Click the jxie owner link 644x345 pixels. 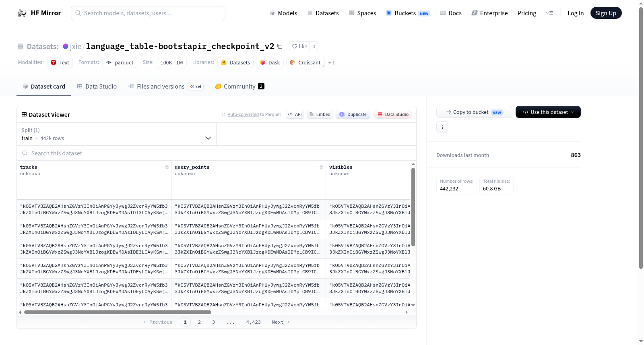click(x=76, y=47)
